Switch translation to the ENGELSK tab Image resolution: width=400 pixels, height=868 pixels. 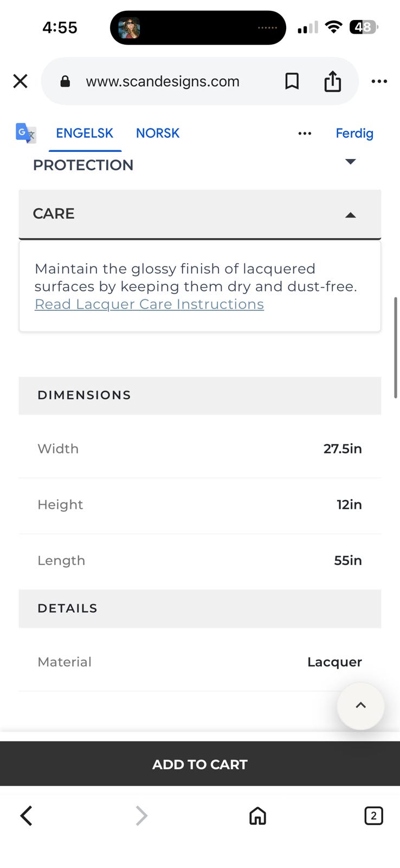85,133
